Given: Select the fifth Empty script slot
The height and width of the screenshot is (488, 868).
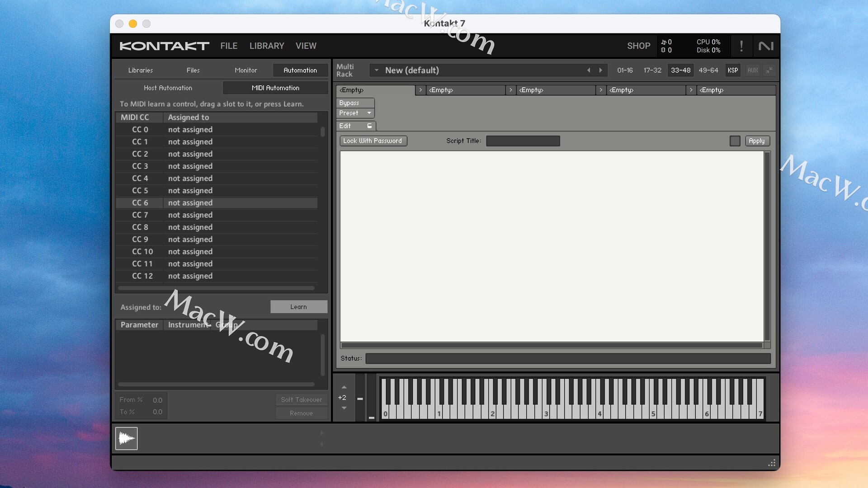Looking at the screenshot, I should click(736, 90).
